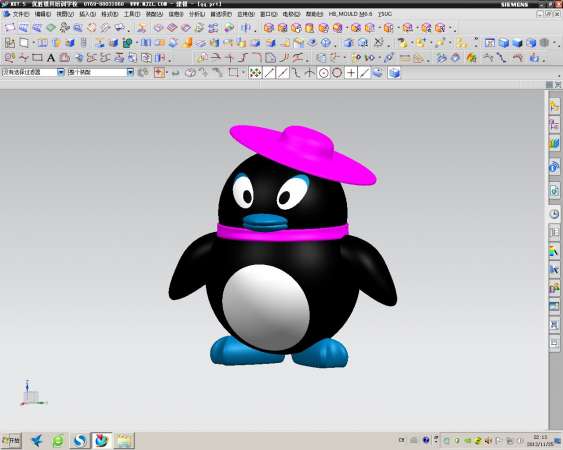Screen dimensions: 563x450
Task: Open the YSUG menu
Action: click(385, 14)
